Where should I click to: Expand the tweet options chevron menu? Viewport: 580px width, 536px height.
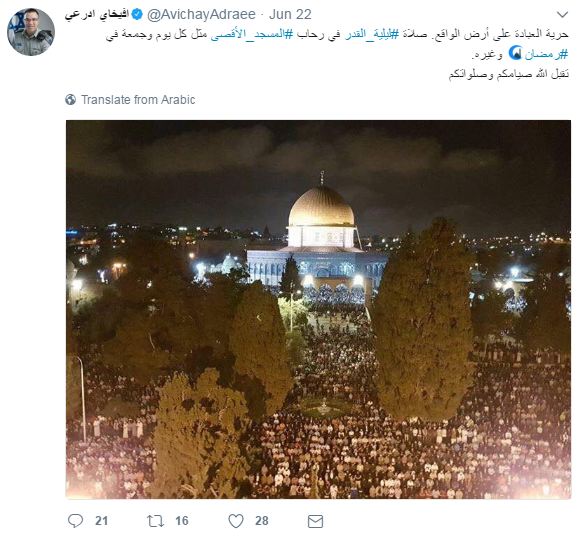coord(562,14)
